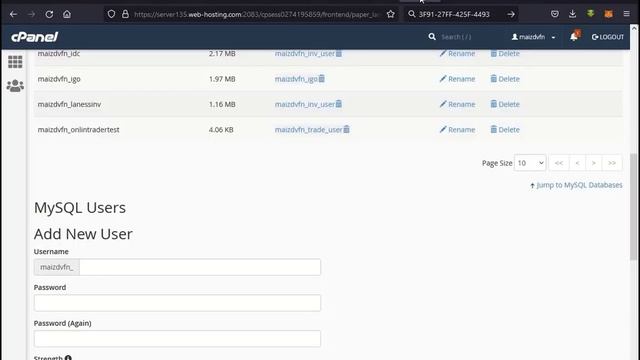Go to next page of databases
Viewport: 640px width, 360px height.
[x=594, y=163]
